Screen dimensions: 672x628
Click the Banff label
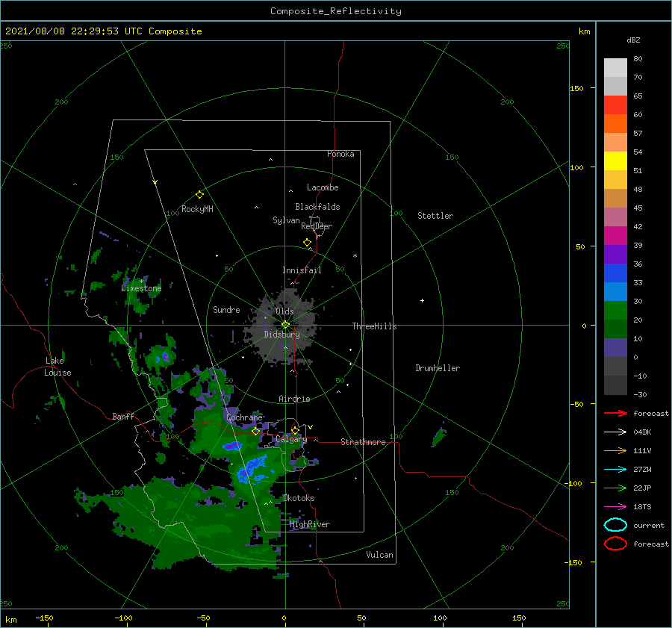(x=123, y=416)
